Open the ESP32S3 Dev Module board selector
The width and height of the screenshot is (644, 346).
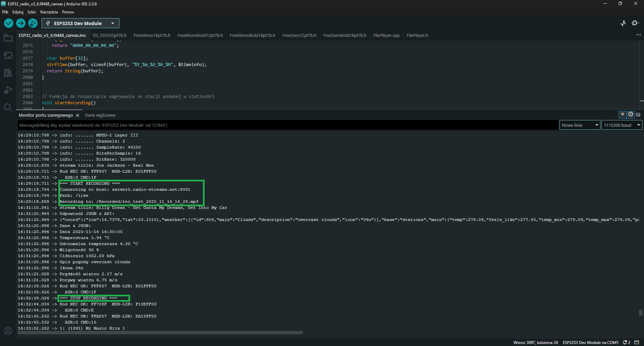80,23
